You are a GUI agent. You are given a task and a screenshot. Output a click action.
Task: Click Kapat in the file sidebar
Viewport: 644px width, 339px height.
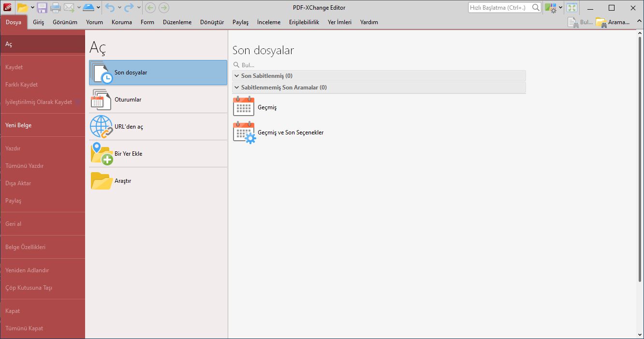click(43, 311)
